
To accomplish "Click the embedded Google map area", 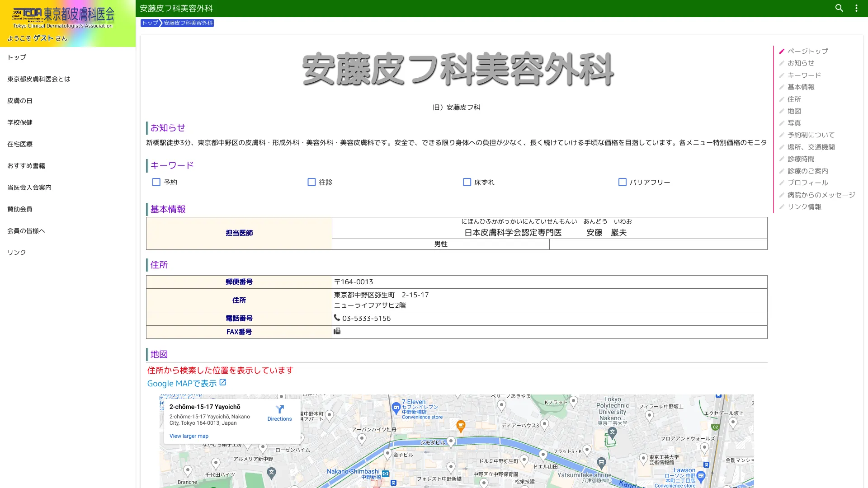I will click(457, 441).
